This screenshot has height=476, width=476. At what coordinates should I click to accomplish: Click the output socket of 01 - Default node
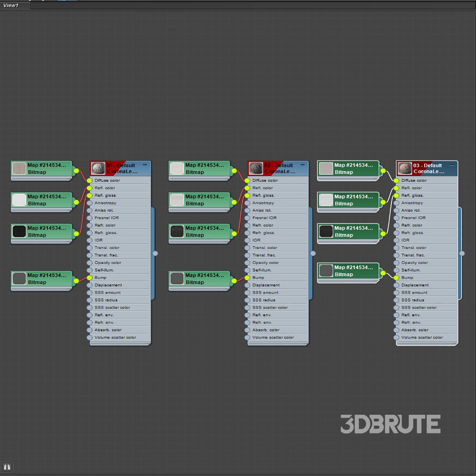pos(155,253)
